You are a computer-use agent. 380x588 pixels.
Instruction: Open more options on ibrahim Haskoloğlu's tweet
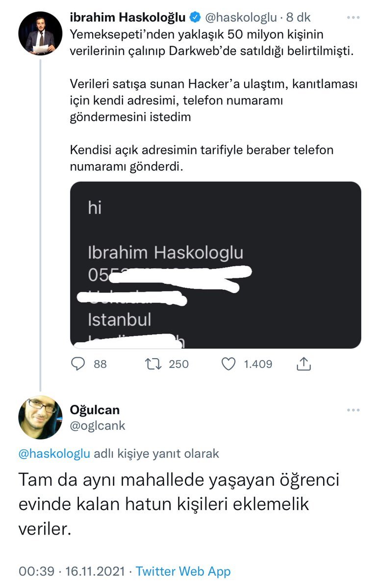point(354,18)
